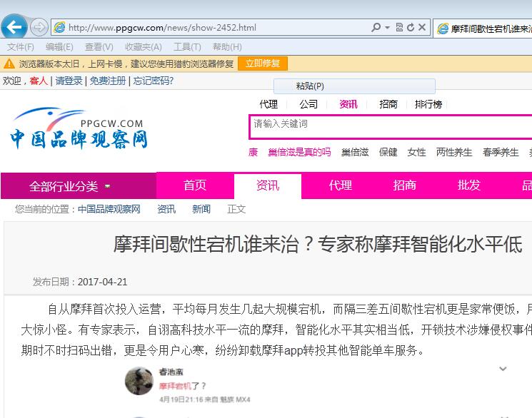
Task: Select the 资讯 search category tab
Action: coord(348,104)
